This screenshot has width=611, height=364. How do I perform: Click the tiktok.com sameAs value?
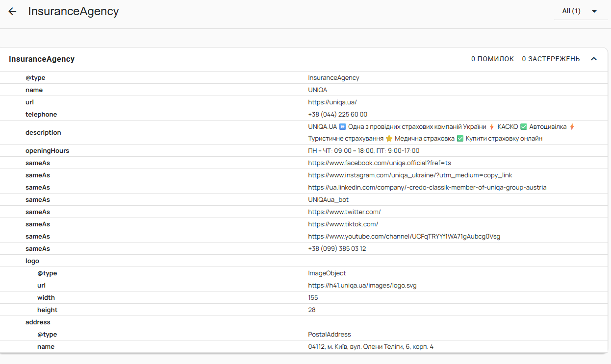(x=343, y=224)
